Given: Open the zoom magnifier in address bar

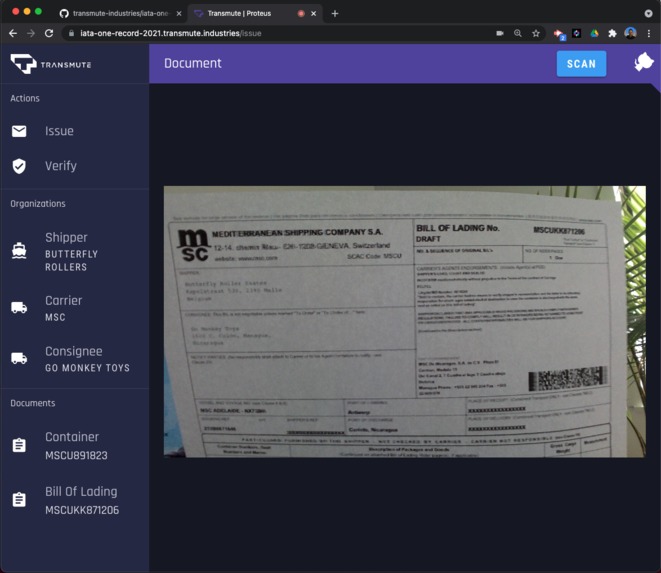Looking at the screenshot, I should 518,33.
